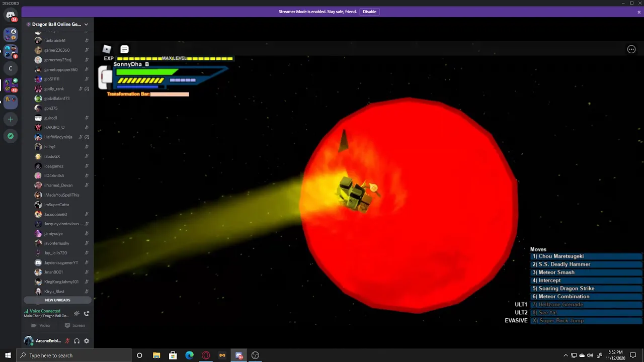644x362 pixels.
Task: Open Microsoft Store from taskbar
Action: [x=173, y=355]
